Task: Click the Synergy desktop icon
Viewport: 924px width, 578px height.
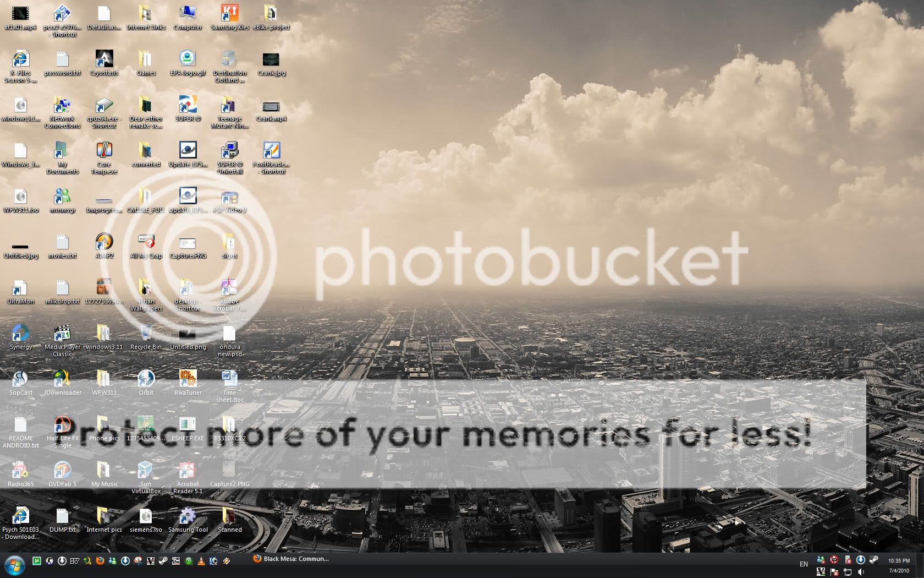Action: click(20, 334)
